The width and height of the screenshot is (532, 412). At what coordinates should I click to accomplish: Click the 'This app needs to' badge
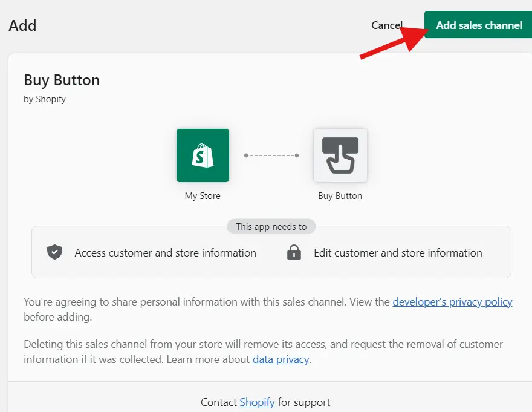point(271,226)
